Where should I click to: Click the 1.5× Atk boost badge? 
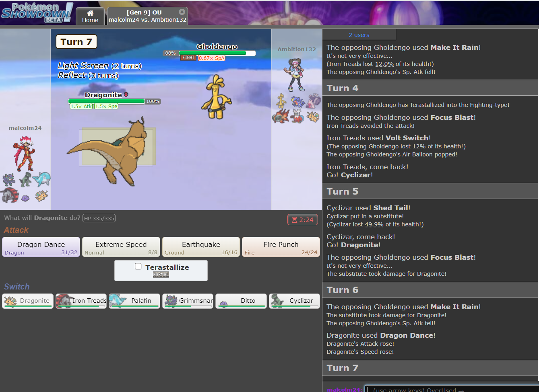click(81, 107)
